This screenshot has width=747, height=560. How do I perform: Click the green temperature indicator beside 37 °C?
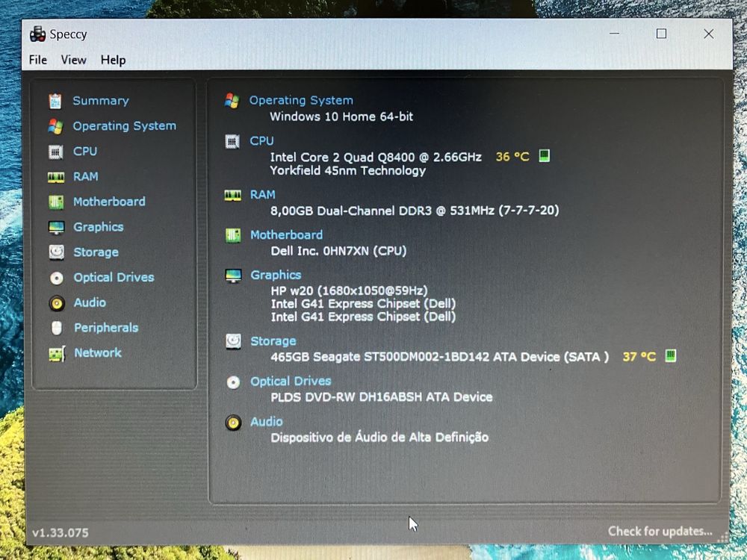pos(670,355)
